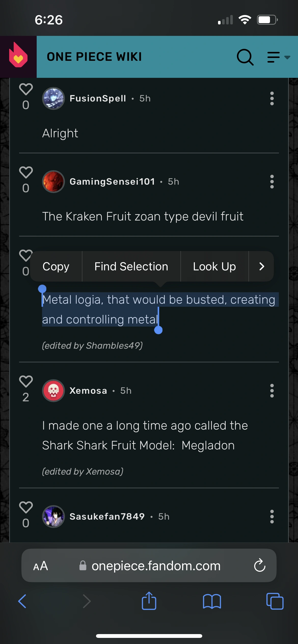Like FusionSpell's comment with the heart
The width and height of the screenshot is (298, 644).
(x=26, y=90)
